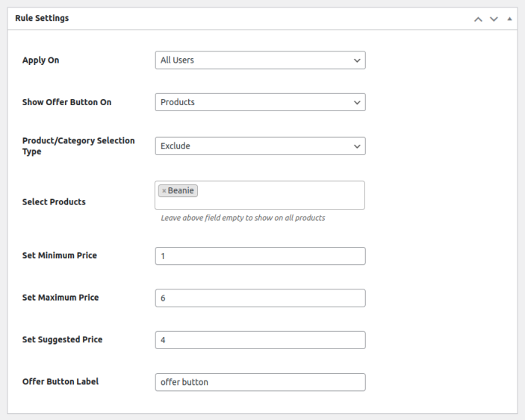Open Product/Category Selection Type dropdown

(254, 146)
